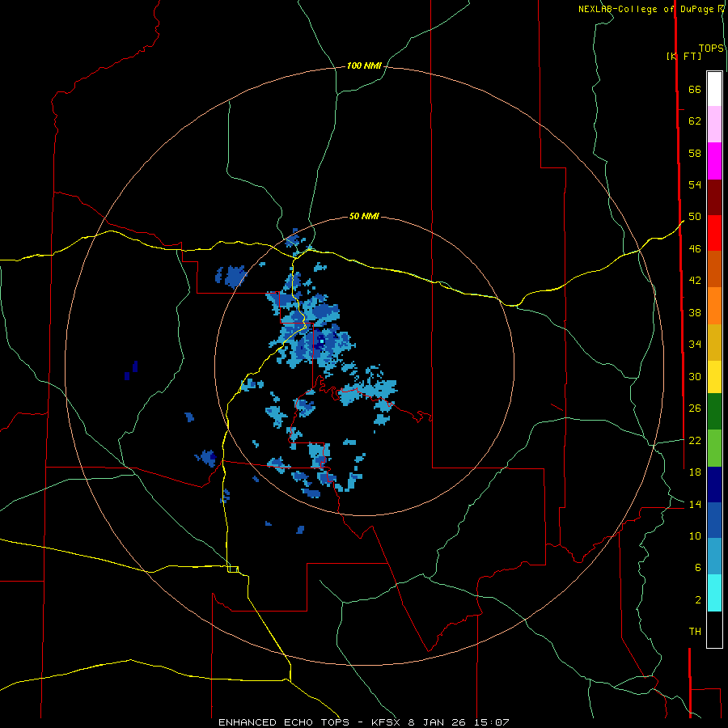Select the gold legend color band
The height and width of the screenshot is (728, 728).
[x=714, y=342]
